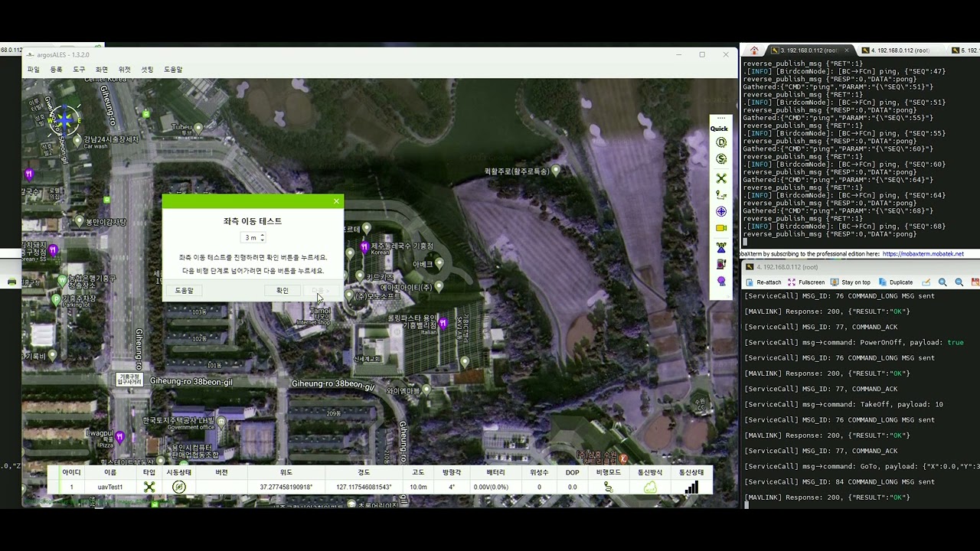The image size is (980, 551).
Task: Click the blue target crosshair Quick icon
Action: (720, 211)
